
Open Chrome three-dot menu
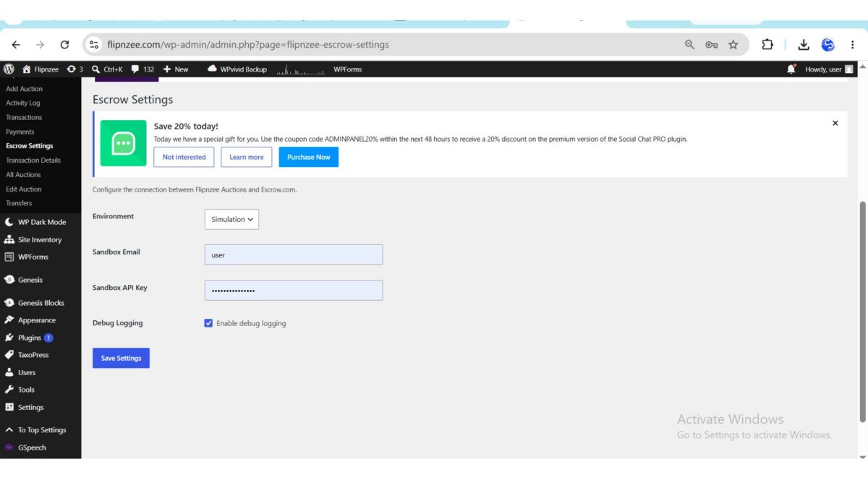tap(853, 45)
